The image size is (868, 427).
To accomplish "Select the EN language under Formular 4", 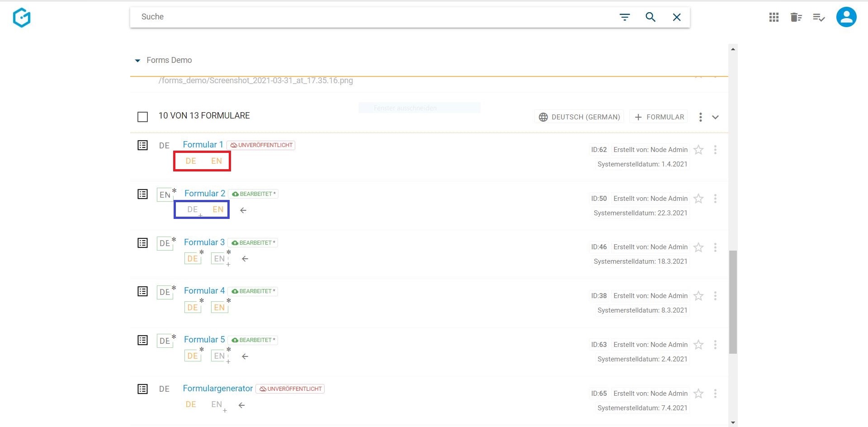I will [x=219, y=308].
